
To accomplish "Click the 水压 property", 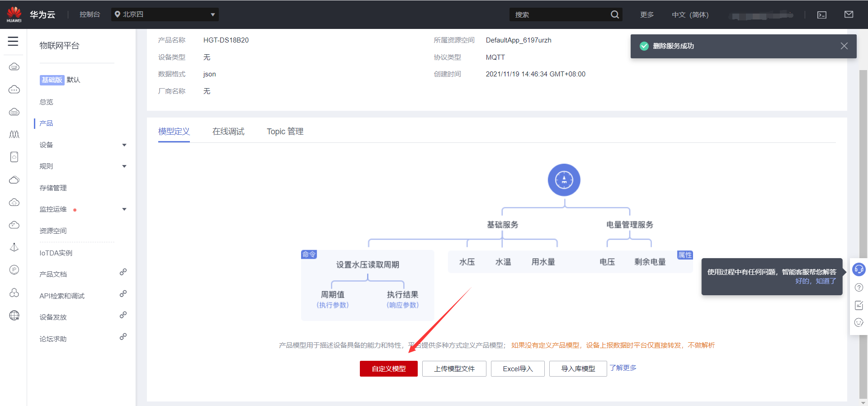I will tap(467, 262).
